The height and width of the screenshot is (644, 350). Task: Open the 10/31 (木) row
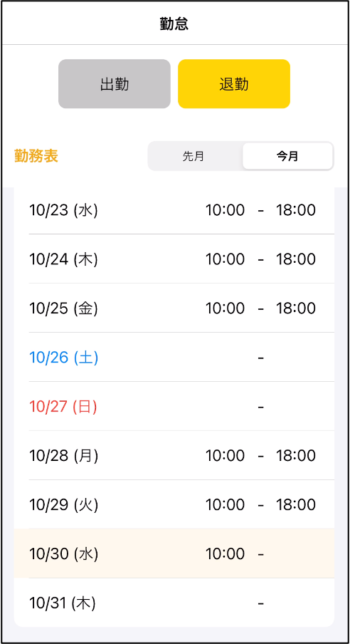click(174, 603)
